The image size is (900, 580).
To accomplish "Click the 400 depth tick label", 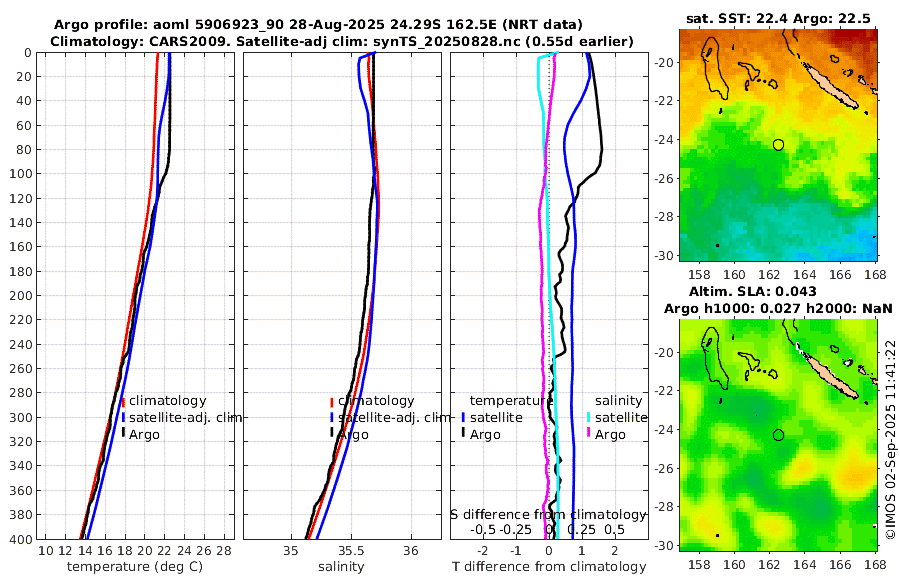I will click(x=21, y=539).
